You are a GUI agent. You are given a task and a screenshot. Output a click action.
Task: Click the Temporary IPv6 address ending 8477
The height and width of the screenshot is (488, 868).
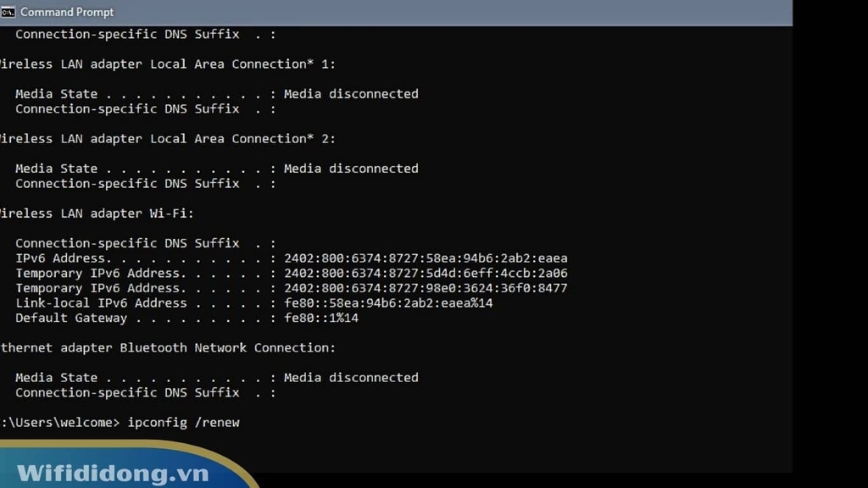click(426, 288)
